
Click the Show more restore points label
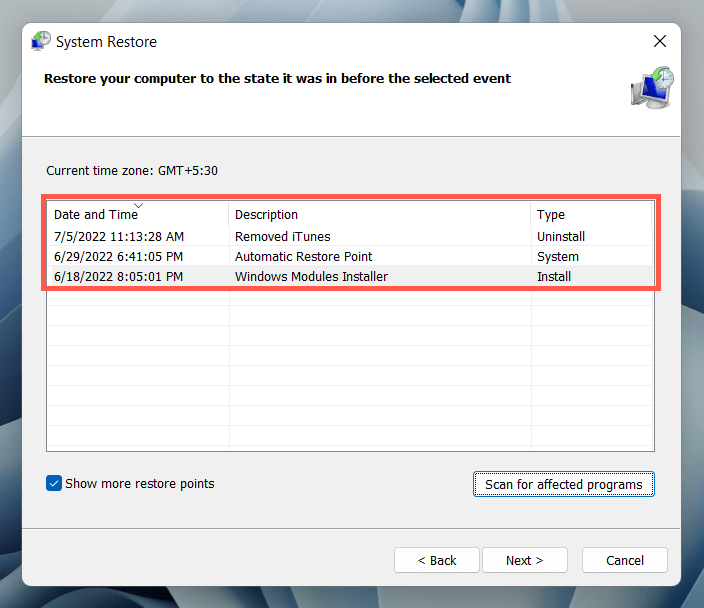(x=140, y=484)
